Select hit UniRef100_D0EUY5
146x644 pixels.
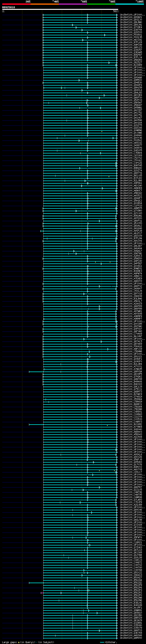click(x=131, y=150)
